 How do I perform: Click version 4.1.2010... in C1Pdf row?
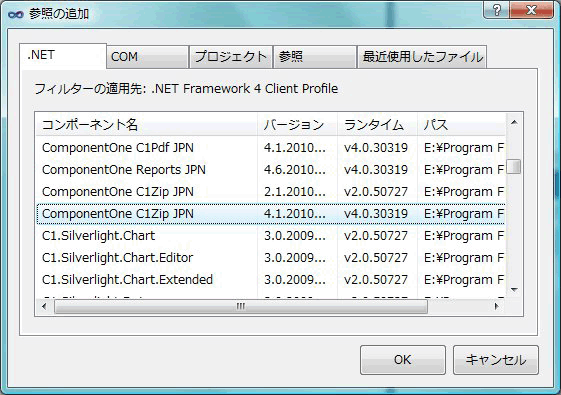point(295,148)
